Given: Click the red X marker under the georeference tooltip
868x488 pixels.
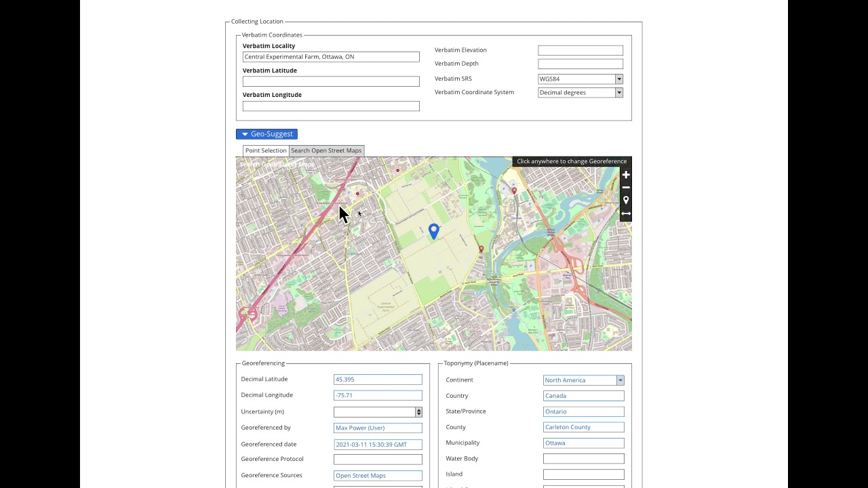Looking at the screenshot, I should (x=514, y=191).
